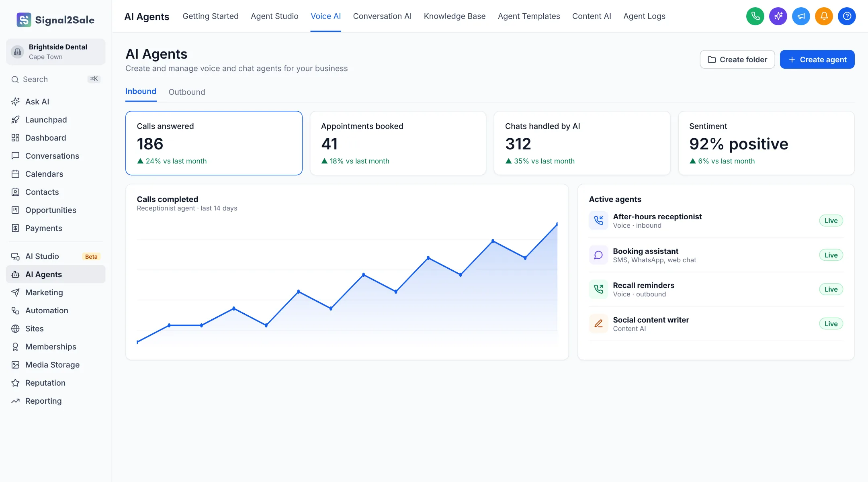Click the Automation workflow icon
868x482 pixels.
[15, 310]
